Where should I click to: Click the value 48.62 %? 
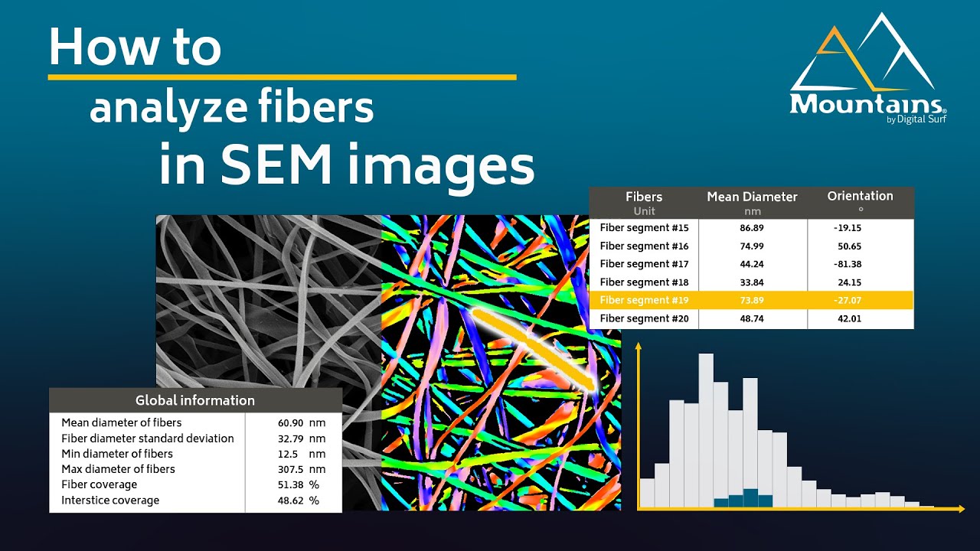299,500
